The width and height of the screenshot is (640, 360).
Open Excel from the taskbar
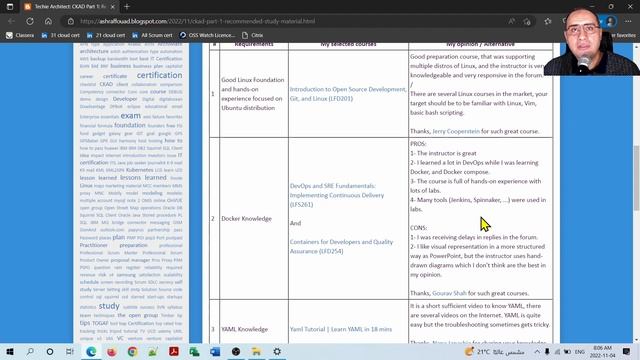coord(194,351)
